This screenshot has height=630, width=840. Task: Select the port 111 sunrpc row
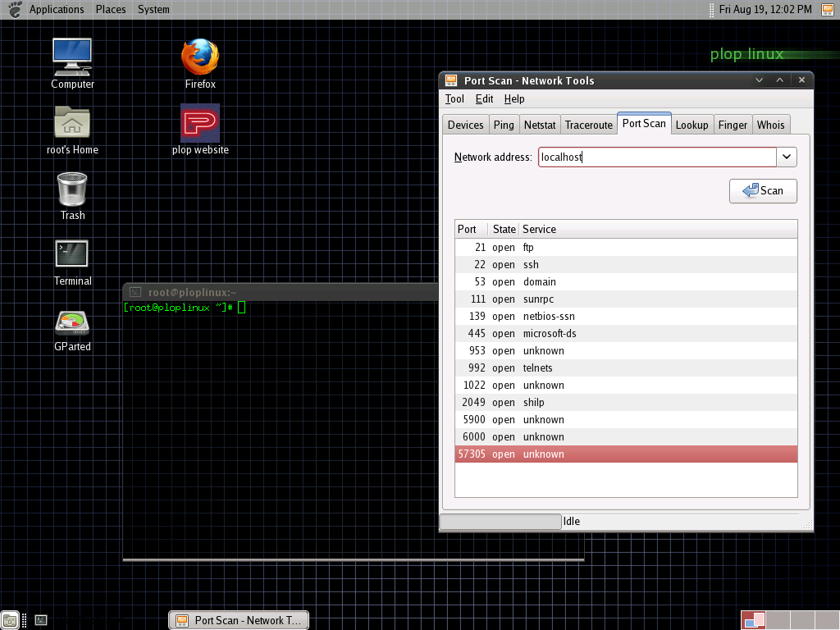coord(626,299)
